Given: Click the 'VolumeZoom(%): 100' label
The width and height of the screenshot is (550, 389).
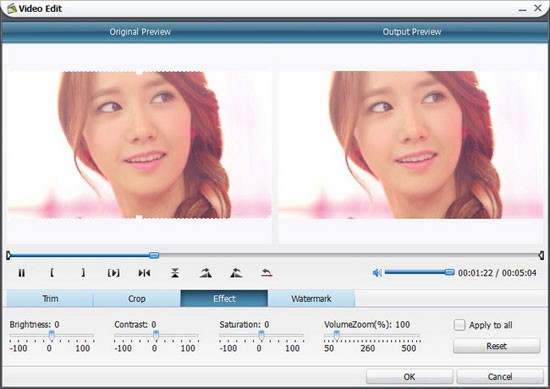Looking at the screenshot, I should 367,324.
